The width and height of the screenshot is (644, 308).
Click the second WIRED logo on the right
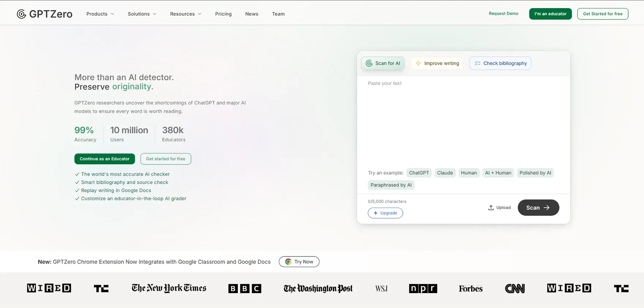click(x=569, y=288)
